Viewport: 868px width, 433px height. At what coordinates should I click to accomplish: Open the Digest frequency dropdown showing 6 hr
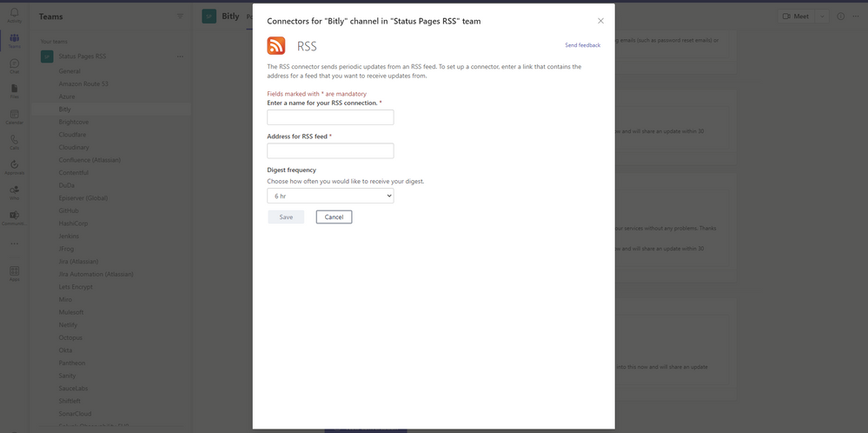(x=330, y=196)
